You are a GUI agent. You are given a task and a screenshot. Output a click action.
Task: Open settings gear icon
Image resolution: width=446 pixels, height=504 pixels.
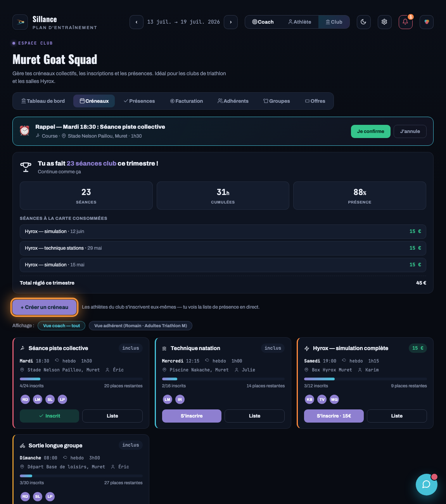(384, 22)
